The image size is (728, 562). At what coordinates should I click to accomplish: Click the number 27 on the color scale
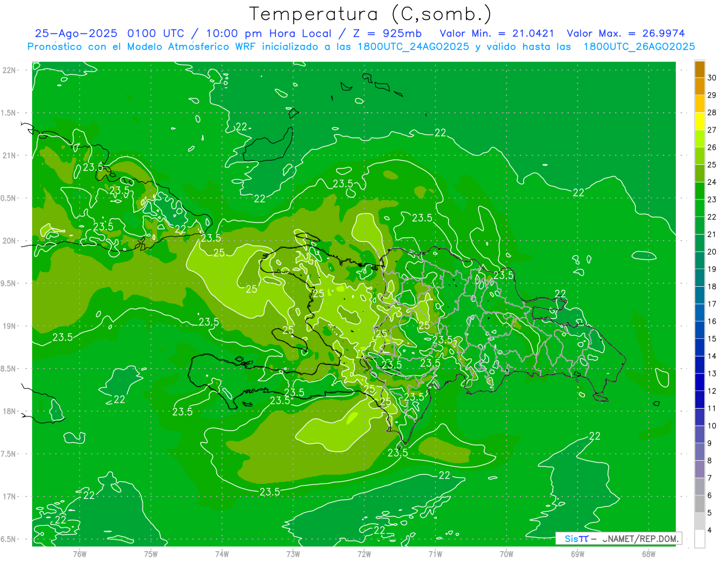712,130
